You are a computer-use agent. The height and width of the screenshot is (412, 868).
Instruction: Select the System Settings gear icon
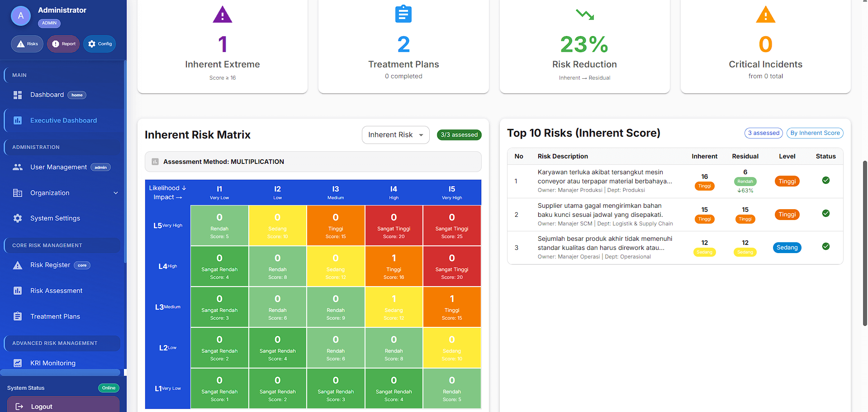click(x=18, y=218)
